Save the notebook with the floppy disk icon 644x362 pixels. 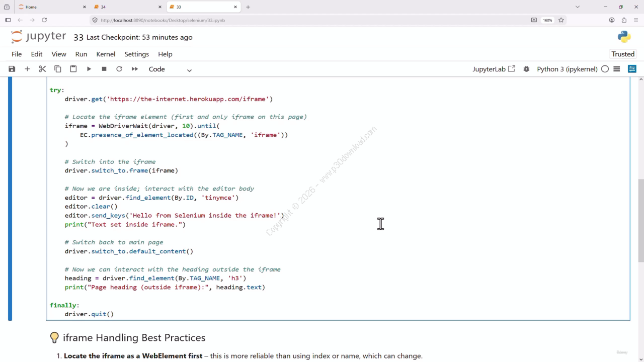(x=12, y=69)
